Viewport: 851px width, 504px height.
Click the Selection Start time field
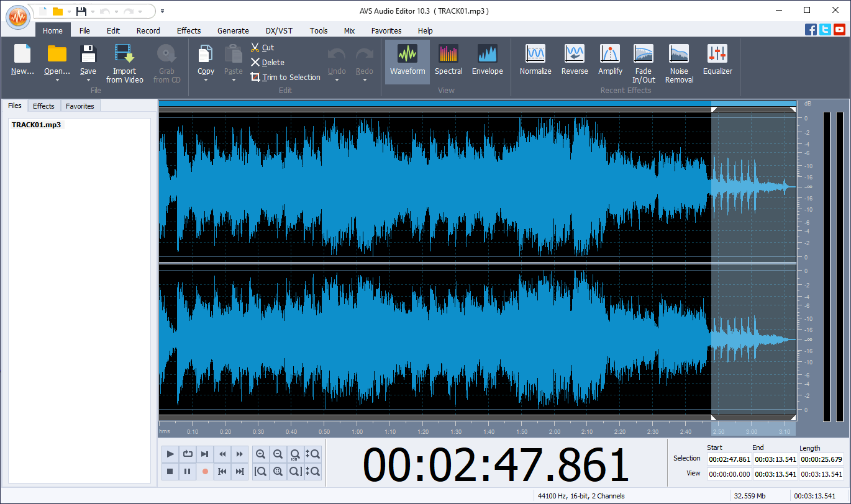[x=729, y=459]
